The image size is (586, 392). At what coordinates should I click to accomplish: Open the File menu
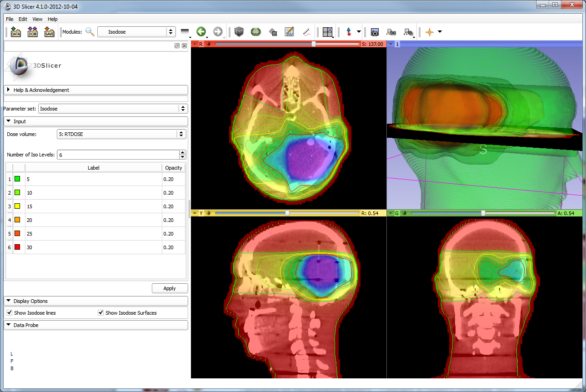pos(10,19)
